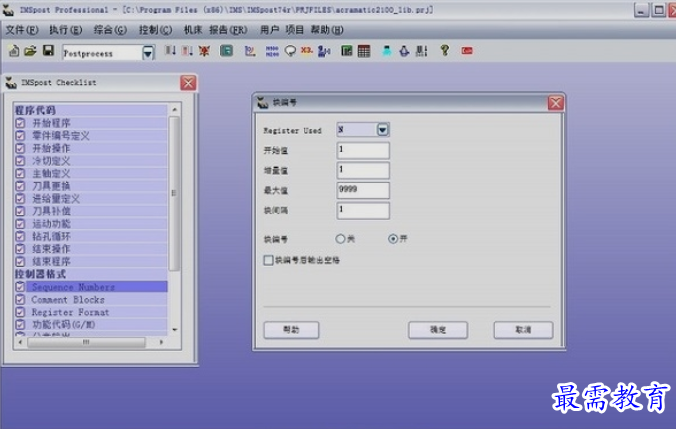Click the red icon at toolbar end
The width and height of the screenshot is (676, 429).
[x=466, y=51]
